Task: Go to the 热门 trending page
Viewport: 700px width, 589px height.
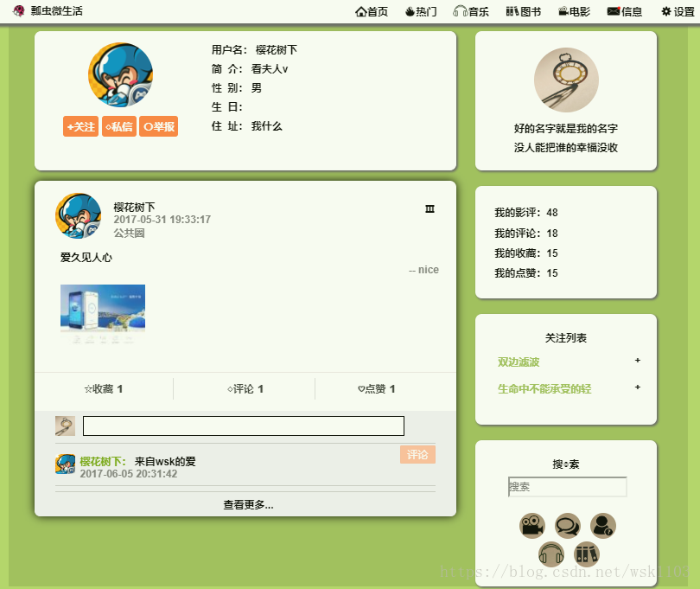Action: click(421, 11)
